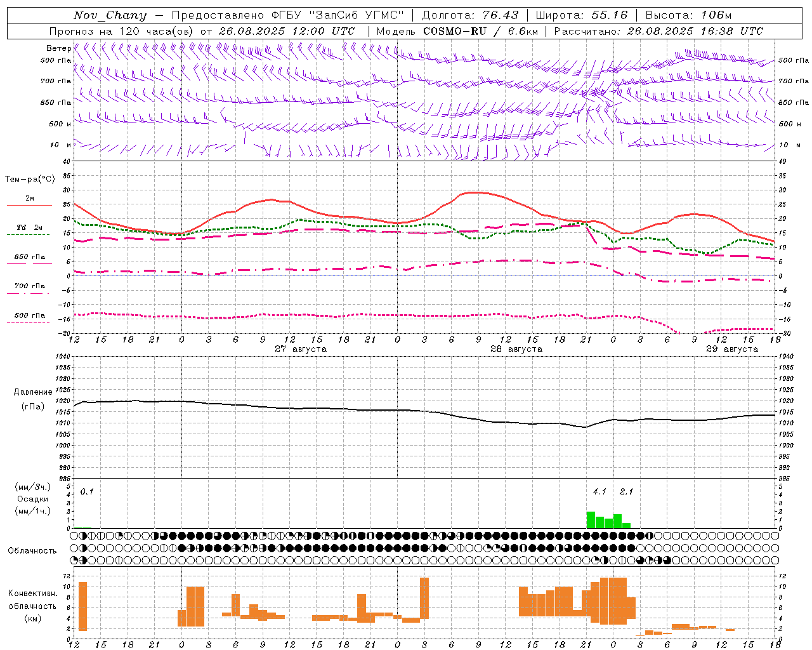Click the '28 августа' date label
The height and width of the screenshot is (650, 812).
click(x=516, y=349)
